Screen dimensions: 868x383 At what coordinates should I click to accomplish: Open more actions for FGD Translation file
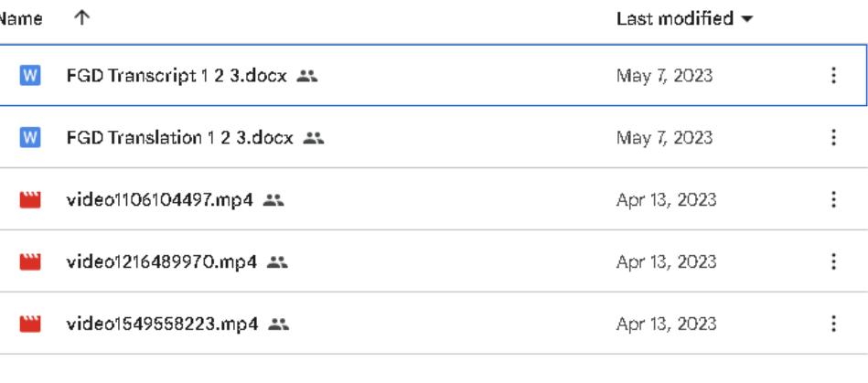click(833, 138)
